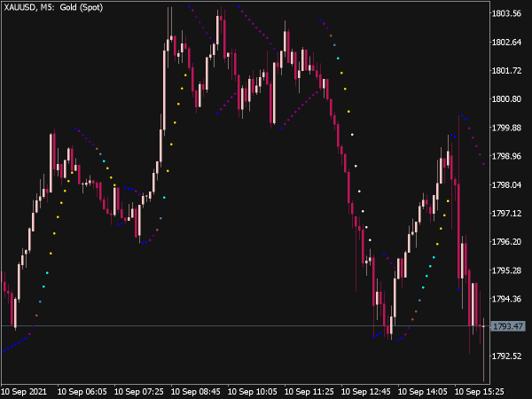
Task: Click price axis label 1801.72
Action: point(506,71)
